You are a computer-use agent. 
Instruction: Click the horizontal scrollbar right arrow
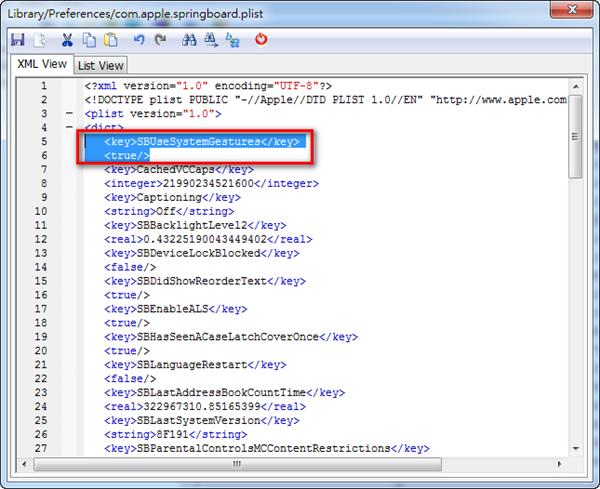point(560,464)
